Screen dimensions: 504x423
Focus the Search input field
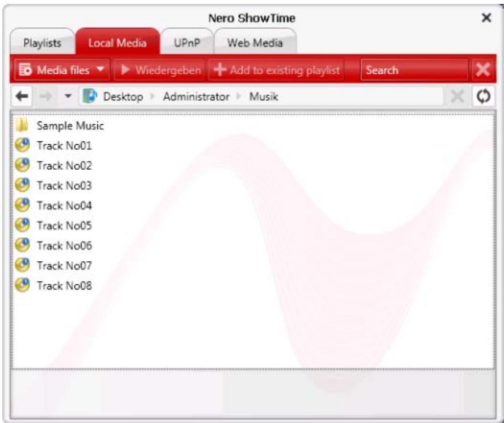coord(414,70)
